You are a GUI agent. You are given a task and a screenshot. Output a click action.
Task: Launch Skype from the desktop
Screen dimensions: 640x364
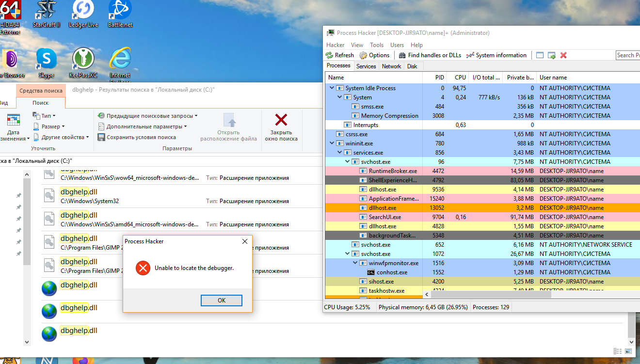click(46, 58)
